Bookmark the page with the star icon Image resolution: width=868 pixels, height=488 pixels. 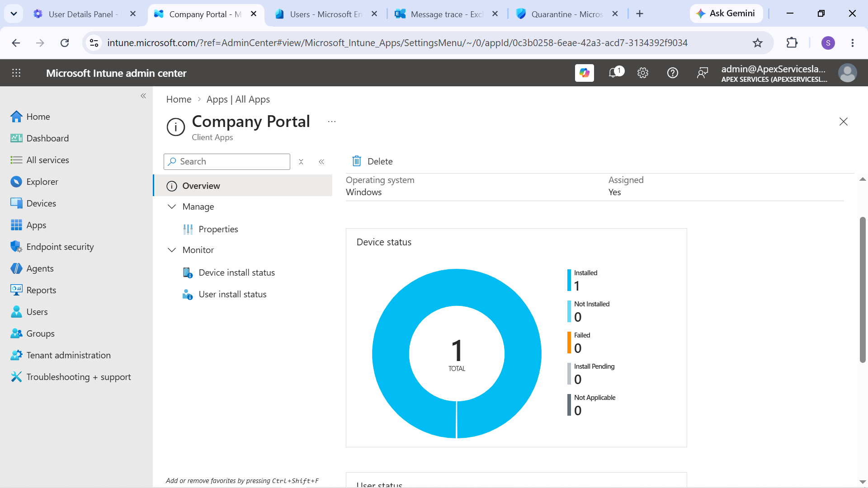pos(758,43)
